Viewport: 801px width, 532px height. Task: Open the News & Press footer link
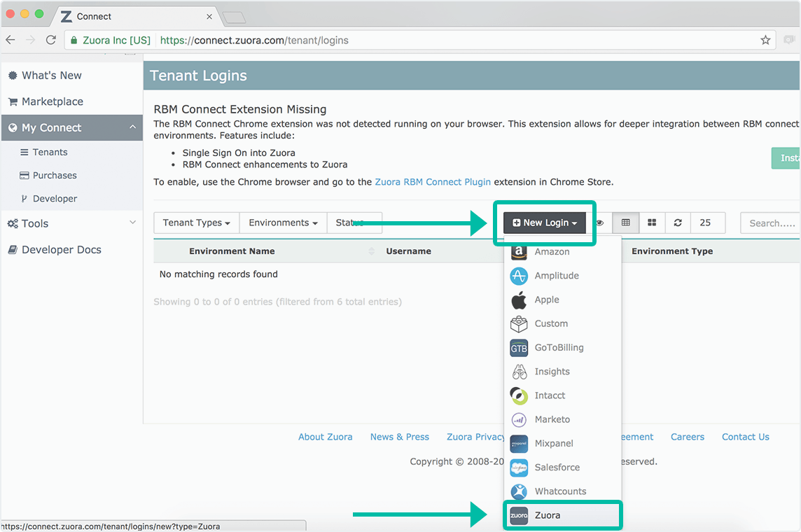400,437
